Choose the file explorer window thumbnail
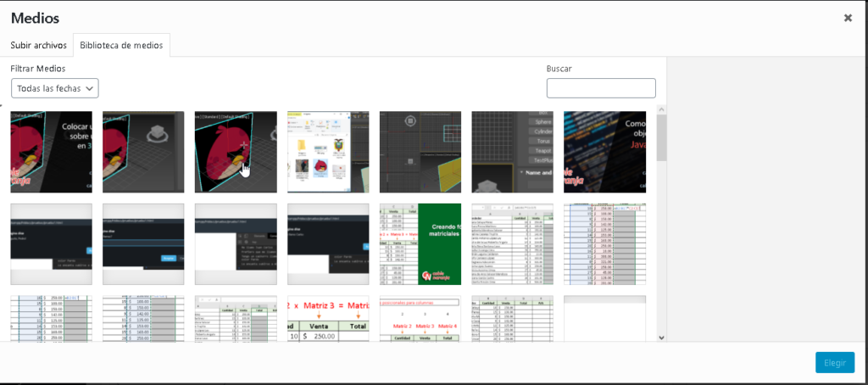 pos(328,152)
